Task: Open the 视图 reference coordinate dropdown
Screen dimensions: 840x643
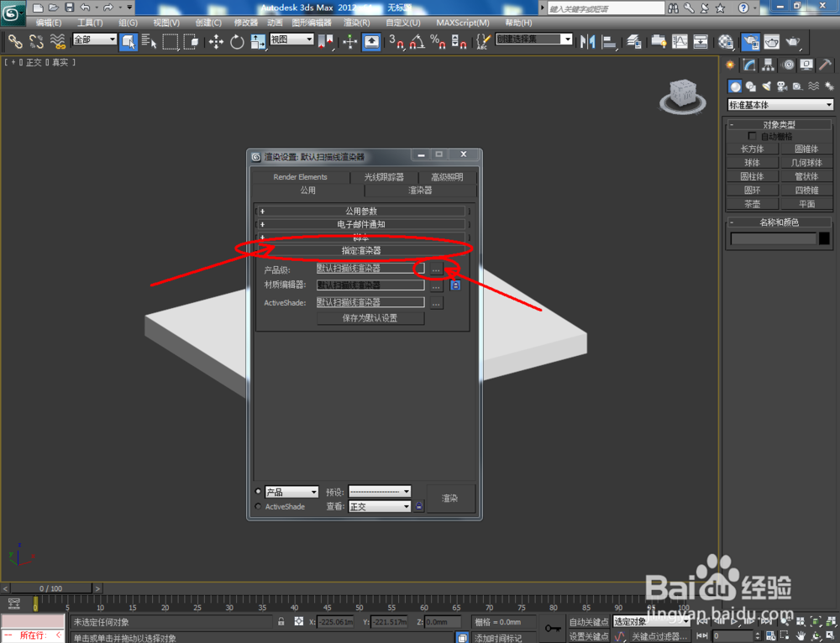Action: pos(291,39)
